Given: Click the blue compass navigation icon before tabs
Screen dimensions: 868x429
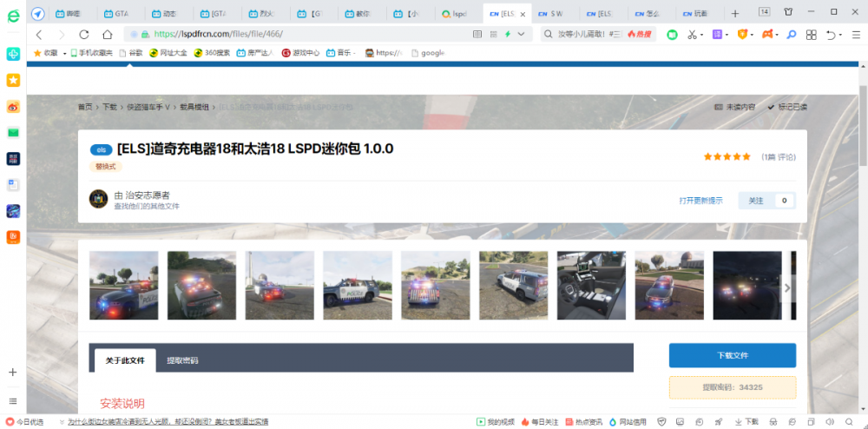Looking at the screenshot, I should pos(37,13).
